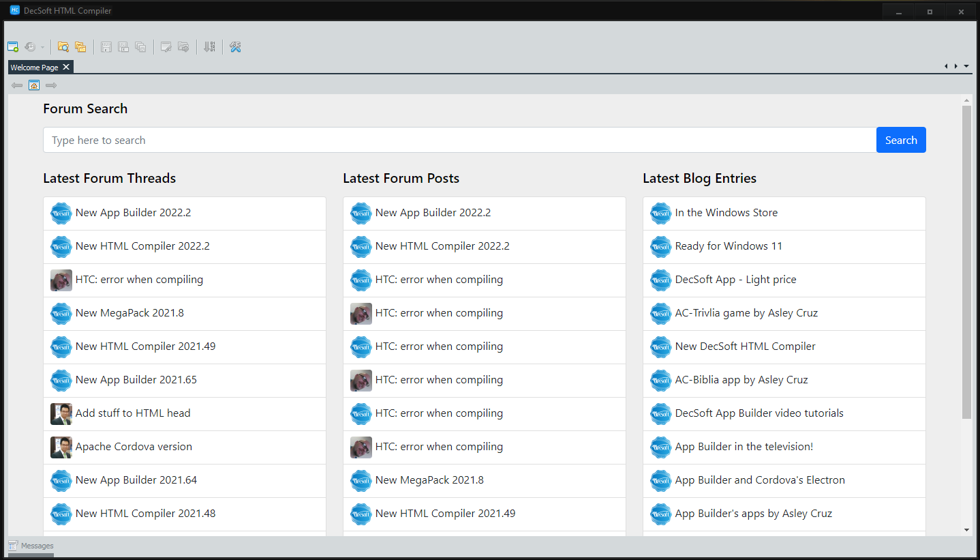Click logo beside App Builder in the television!
The image size is (980, 560).
click(661, 447)
